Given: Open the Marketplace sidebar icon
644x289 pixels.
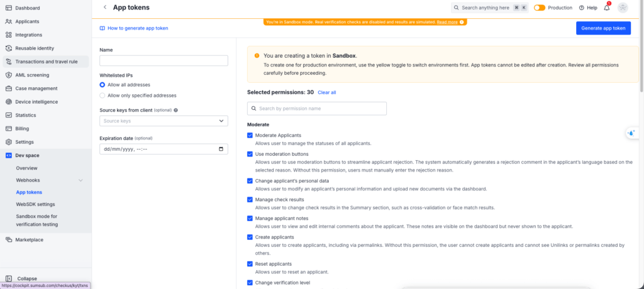Looking at the screenshot, I should 9,239.
